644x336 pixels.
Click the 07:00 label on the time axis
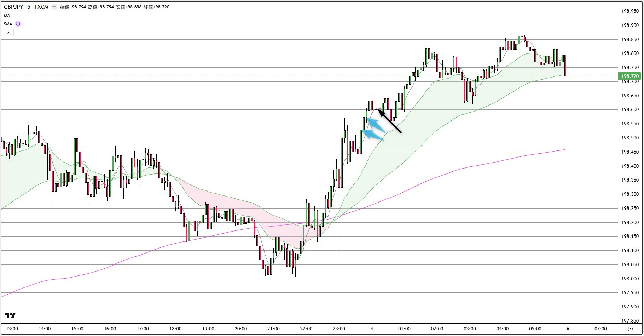point(600,329)
